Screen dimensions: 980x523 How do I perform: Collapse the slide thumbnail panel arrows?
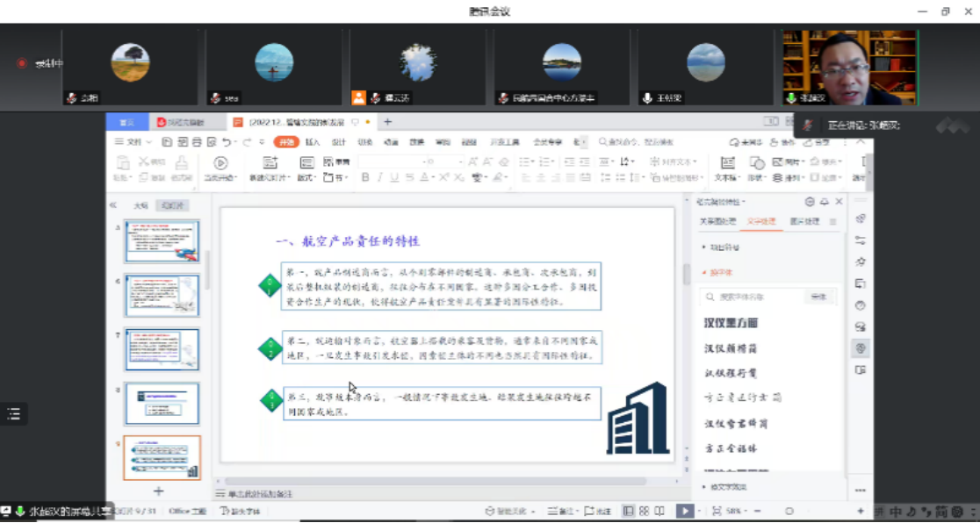113,205
